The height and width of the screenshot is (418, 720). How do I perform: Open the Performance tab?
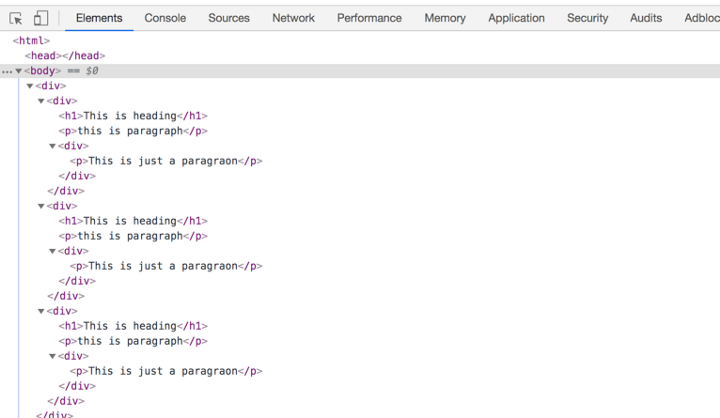click(x=369, y=18)
